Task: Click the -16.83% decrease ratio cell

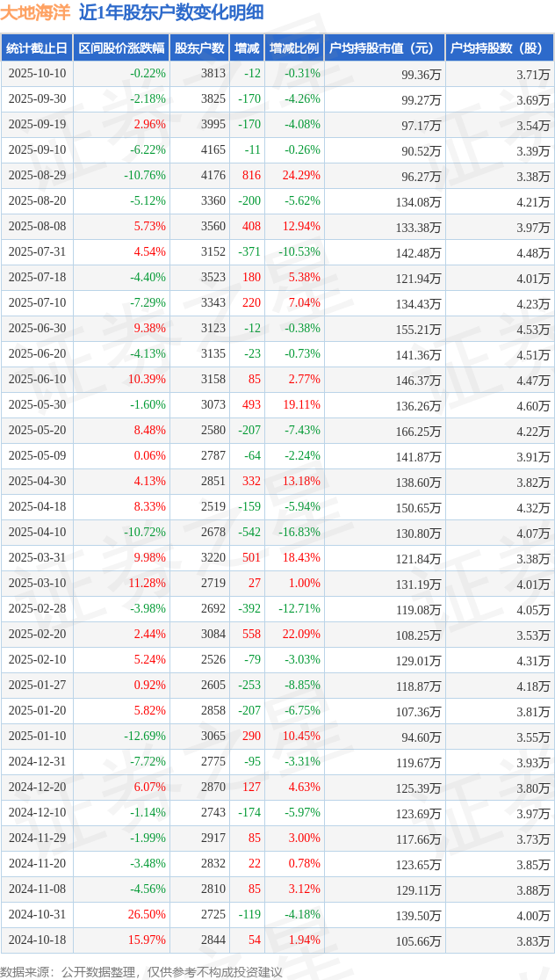Action: click(299, 533)
